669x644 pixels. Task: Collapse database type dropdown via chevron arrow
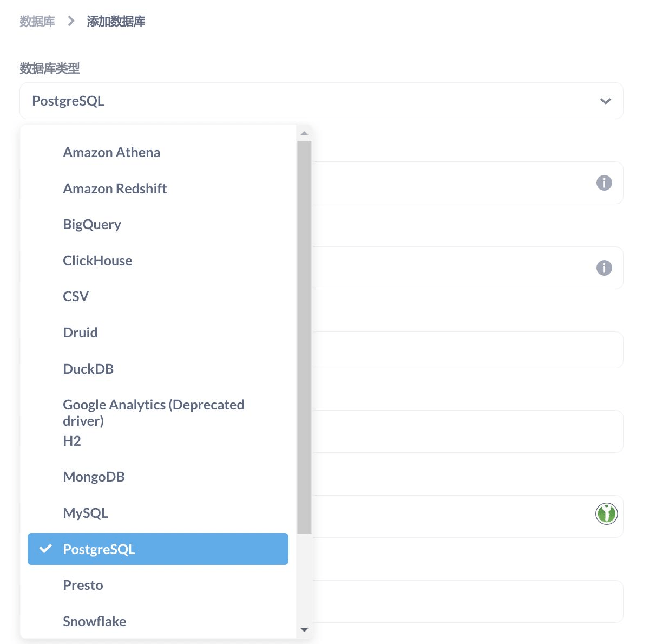point(606,101)
